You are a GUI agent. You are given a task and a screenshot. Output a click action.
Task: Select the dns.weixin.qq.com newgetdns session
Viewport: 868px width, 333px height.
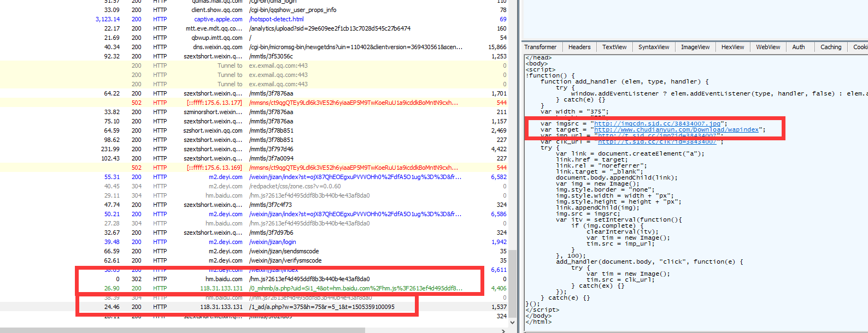click(254, 47)
